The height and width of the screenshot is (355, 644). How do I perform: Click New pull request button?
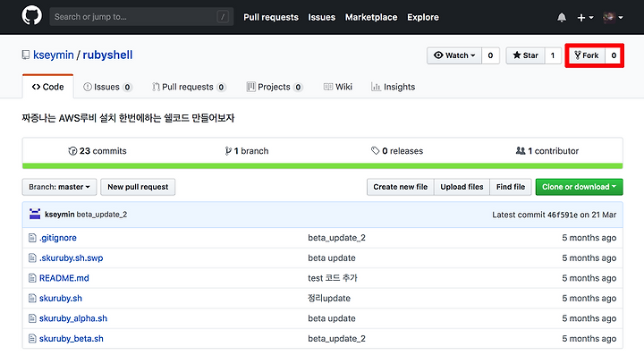click(138, 187)
